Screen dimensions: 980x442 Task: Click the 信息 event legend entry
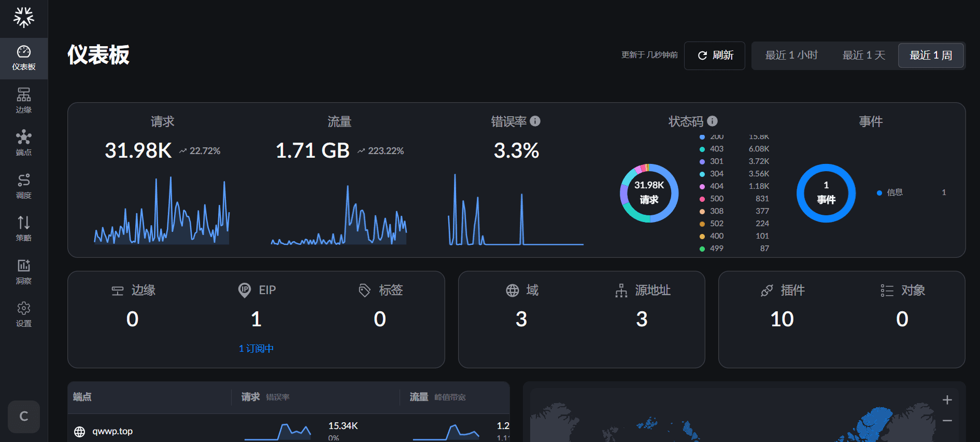895,192
